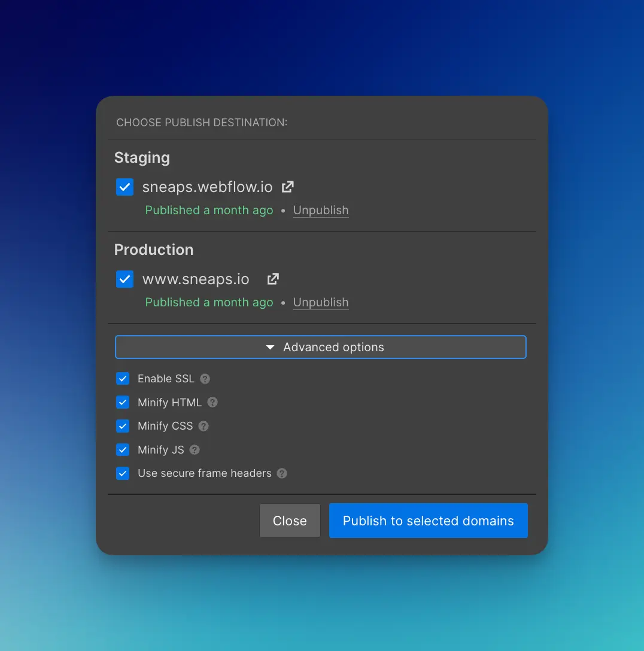Close the publish dialog
Viewport: 644px width, 651px height.
pos(290,521)
